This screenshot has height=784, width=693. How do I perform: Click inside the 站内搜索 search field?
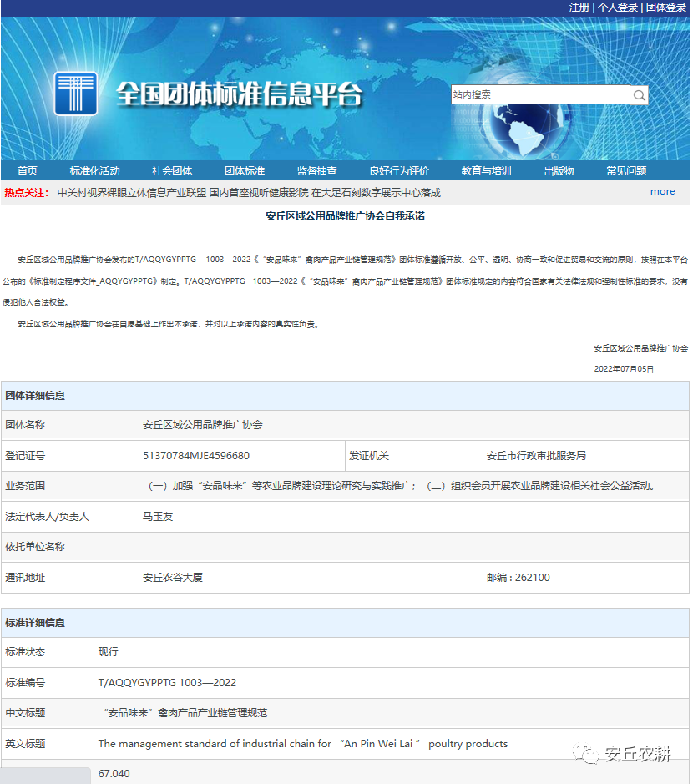[x=539, y=95]
